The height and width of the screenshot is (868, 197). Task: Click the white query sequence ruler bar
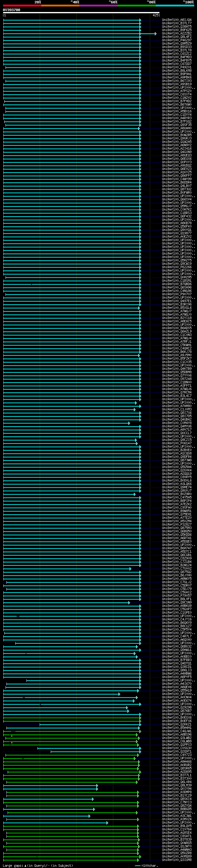point(81,13)
